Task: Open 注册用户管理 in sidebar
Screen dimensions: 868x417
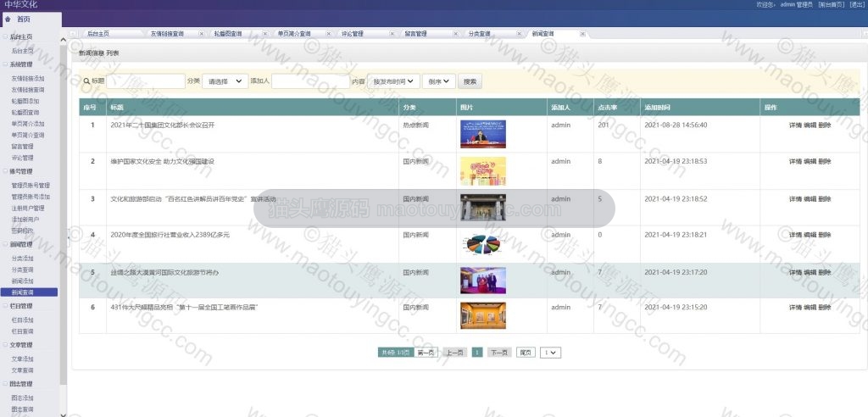Action: pyautogui.click(x=28, y=208)
